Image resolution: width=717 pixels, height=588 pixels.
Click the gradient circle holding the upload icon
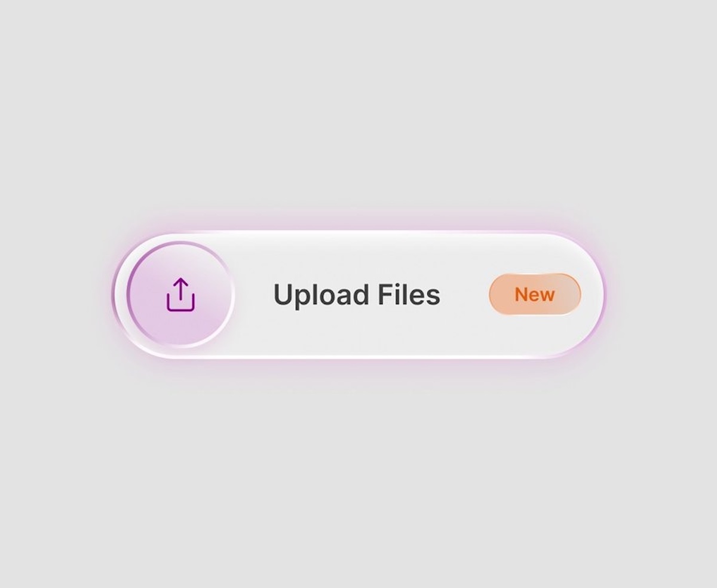(180, 295)
